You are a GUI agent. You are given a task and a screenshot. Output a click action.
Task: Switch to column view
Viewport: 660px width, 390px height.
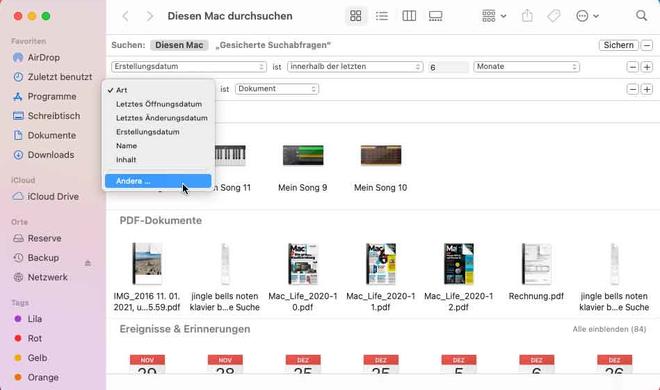pos(409,16)
